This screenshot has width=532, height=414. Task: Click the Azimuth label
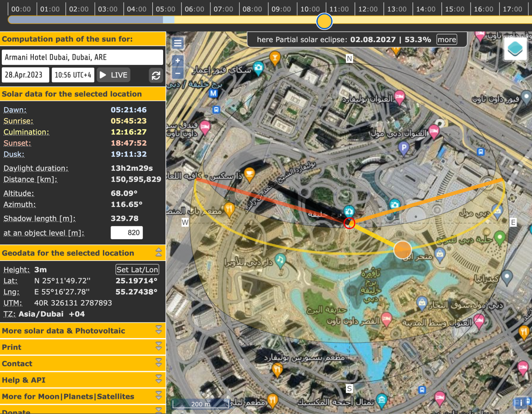pos(19,204)
